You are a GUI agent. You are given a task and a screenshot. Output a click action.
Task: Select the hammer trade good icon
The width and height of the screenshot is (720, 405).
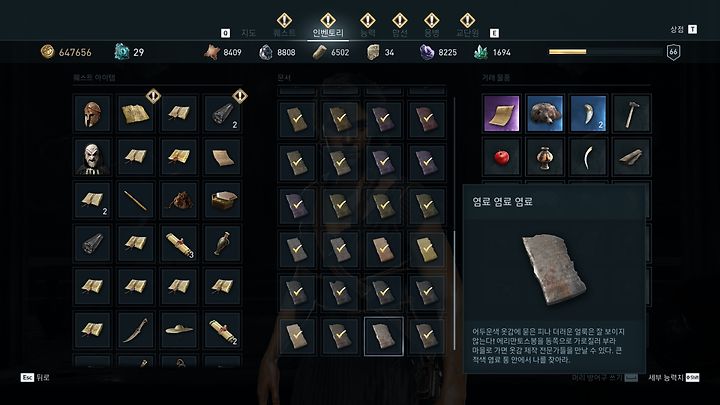[631, 114]
